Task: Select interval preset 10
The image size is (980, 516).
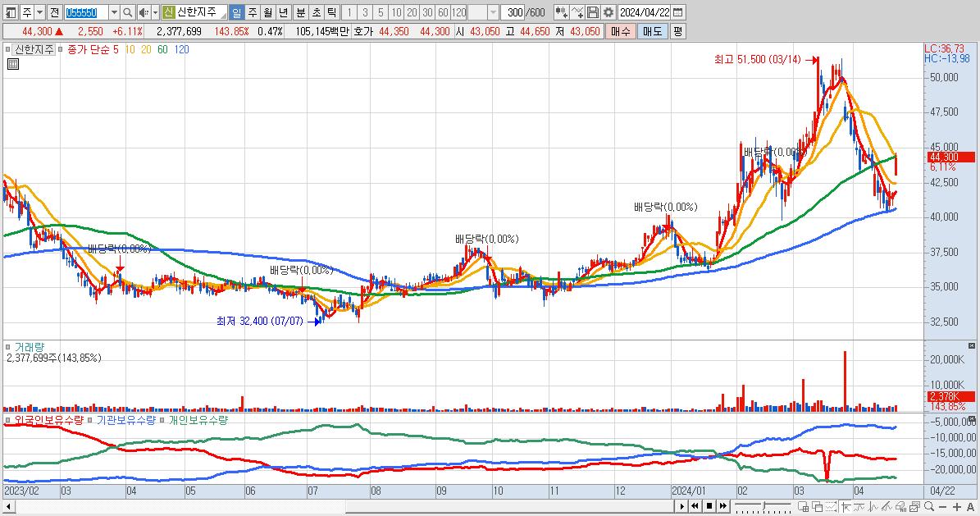Action: coord(396,11)
